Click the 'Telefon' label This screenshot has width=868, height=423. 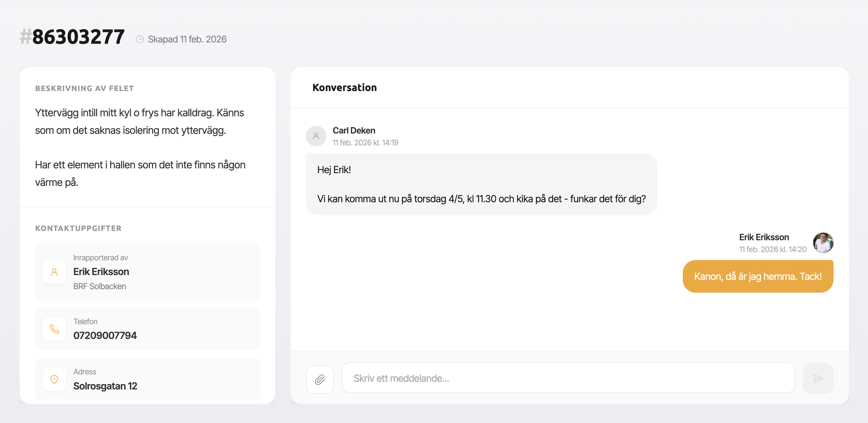[x=85, y=321]
